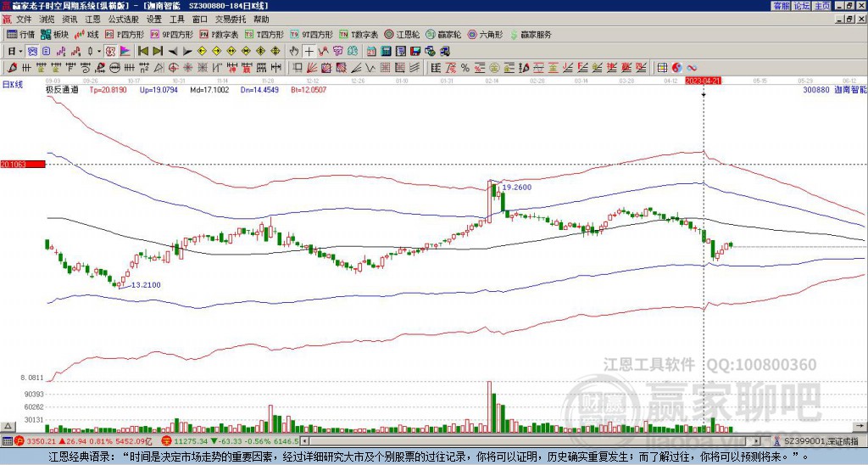This screenshot has height=465, width=868.
Task: Open the candlestick style dropdown arrow
Action: coord(99,52)
